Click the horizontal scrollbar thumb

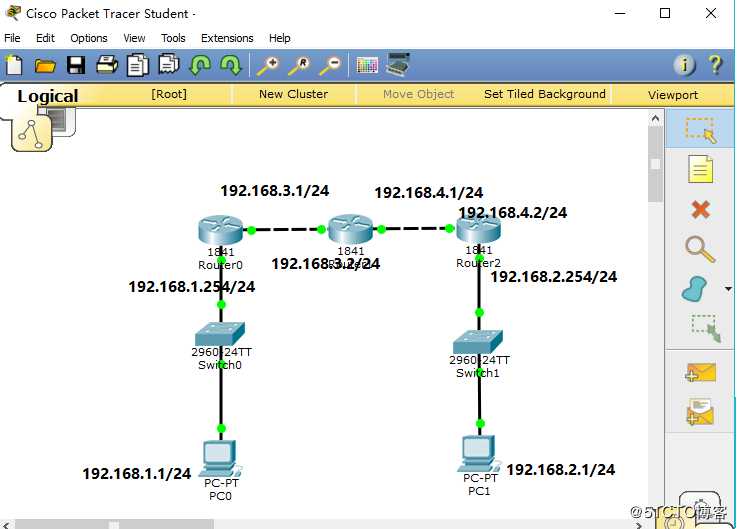[114, 524]
